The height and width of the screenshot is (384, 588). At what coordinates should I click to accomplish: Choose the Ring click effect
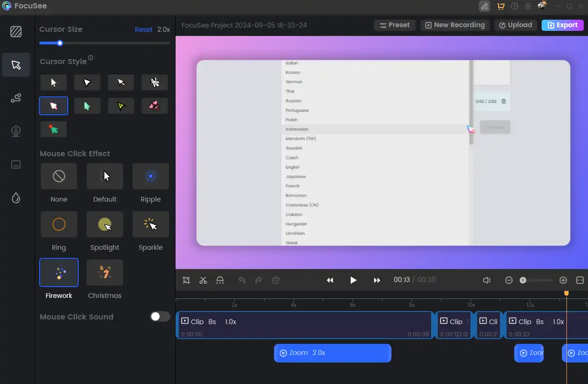(x=59, y=225)
